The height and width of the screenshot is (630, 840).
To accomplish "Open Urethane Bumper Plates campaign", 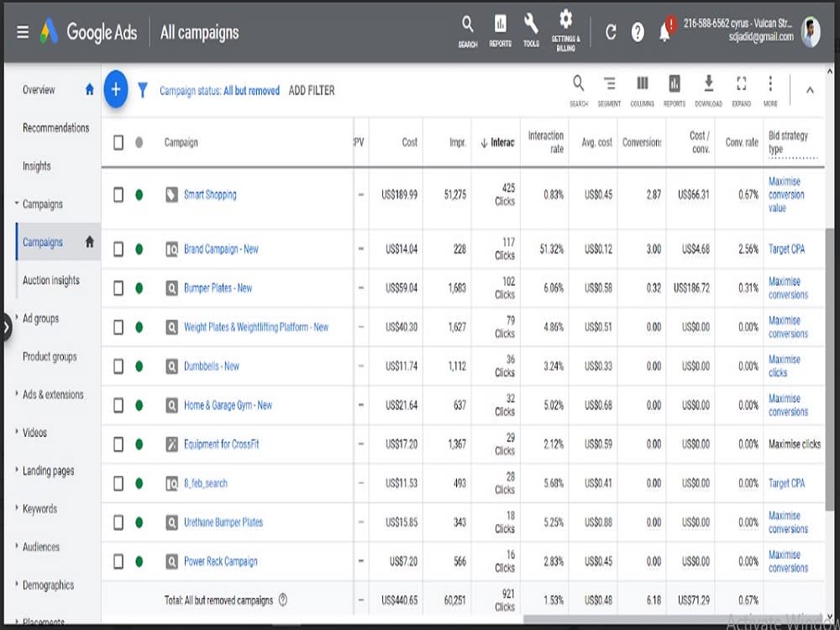I will [223, 522].
